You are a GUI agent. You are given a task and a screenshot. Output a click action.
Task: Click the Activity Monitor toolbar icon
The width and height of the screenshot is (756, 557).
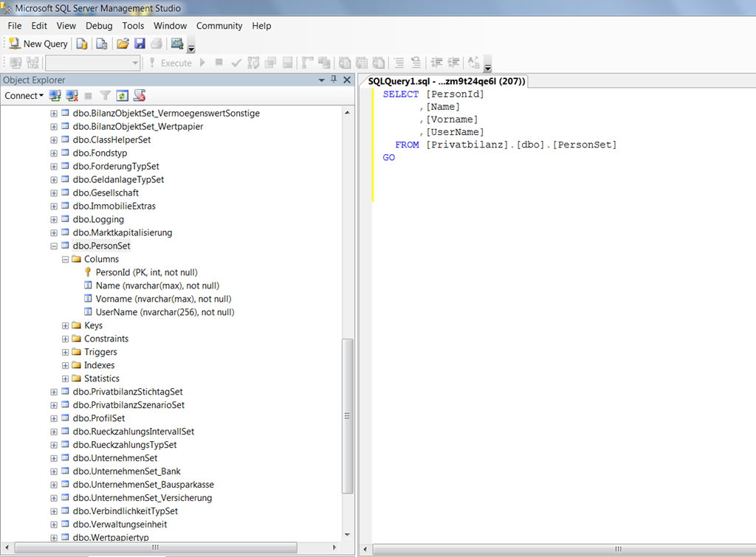point(177,44)
